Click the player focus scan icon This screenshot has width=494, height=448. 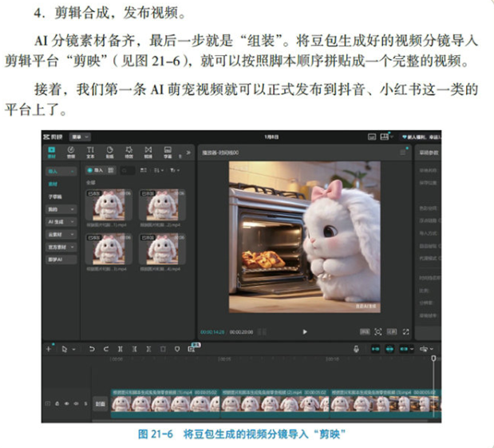pyautogui.click(x=378, y=331)
